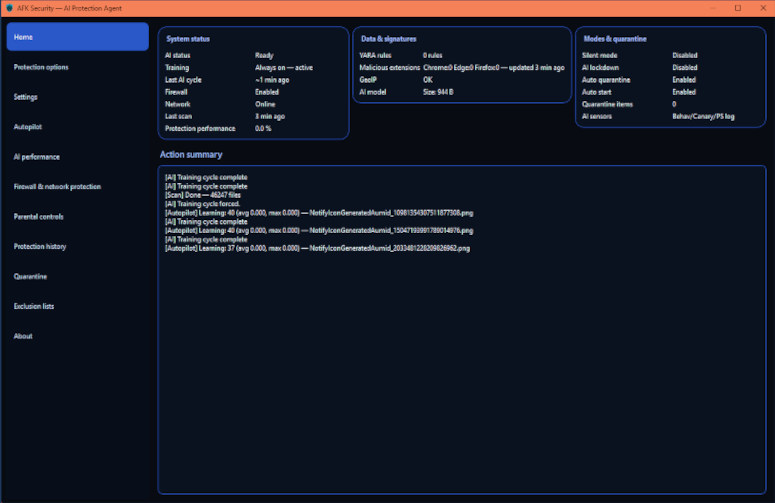The image size is (775, 503).
Task: View Protection history
Action: pos(77,247)
